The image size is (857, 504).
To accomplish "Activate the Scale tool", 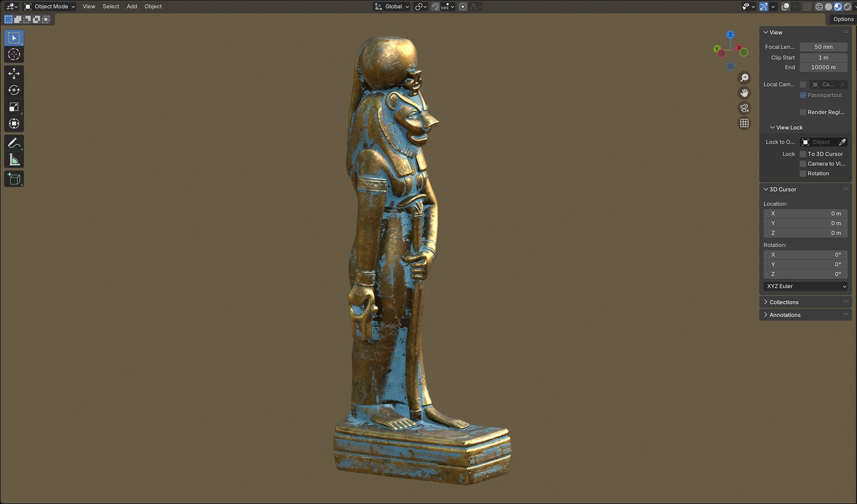I will [x=14, y=107].
